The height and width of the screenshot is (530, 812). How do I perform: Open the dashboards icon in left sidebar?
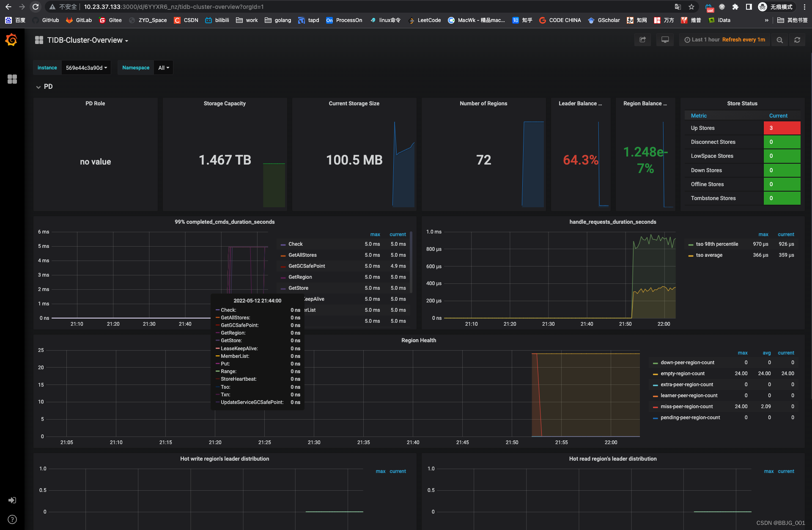point(12,79)
